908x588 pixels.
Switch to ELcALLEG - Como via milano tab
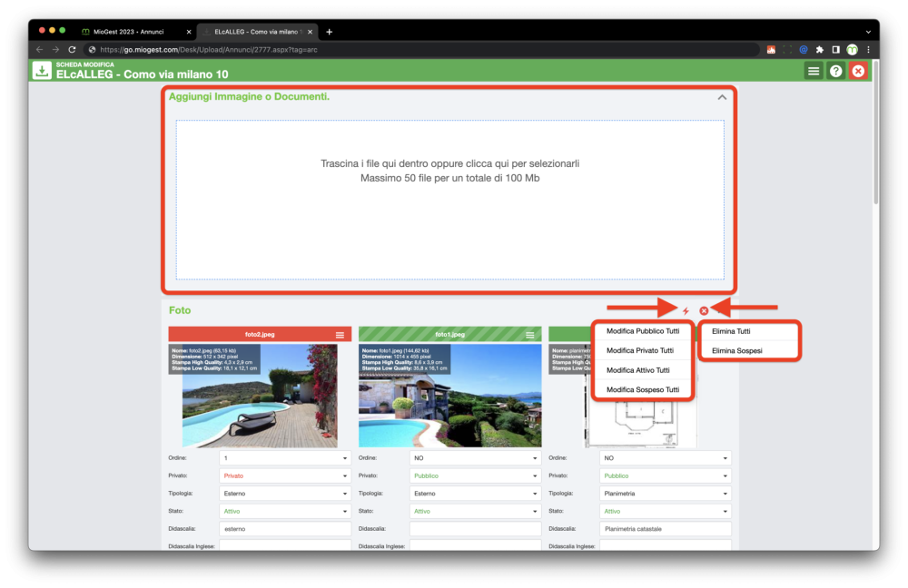[258, 32]
